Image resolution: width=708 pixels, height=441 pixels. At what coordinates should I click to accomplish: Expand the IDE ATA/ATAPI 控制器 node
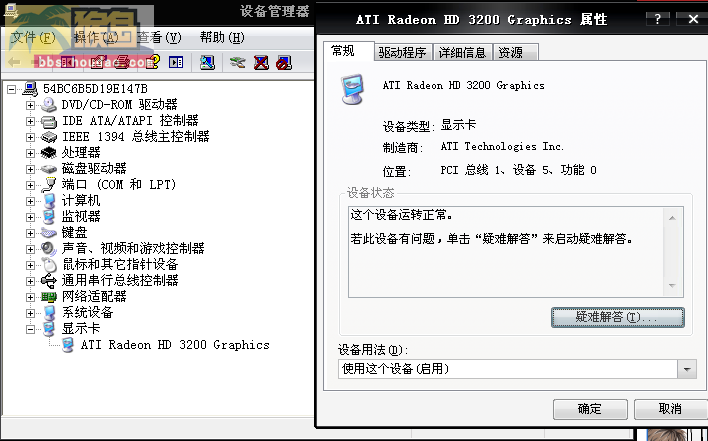pos(30,121)
